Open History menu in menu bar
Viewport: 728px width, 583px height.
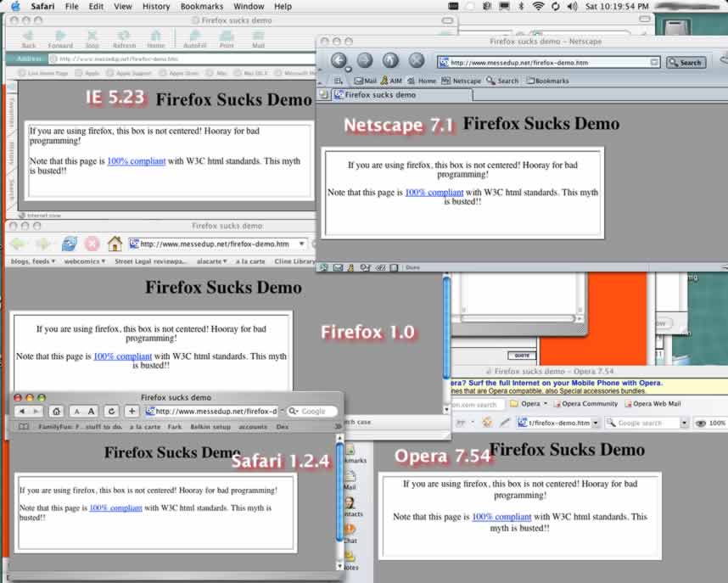pos(155,7)
